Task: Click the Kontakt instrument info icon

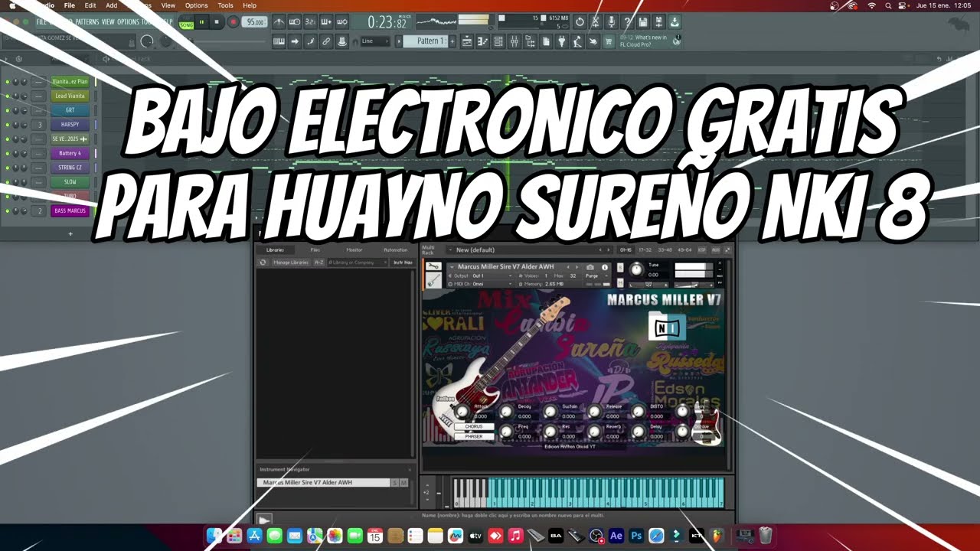Action: [605, 267]
